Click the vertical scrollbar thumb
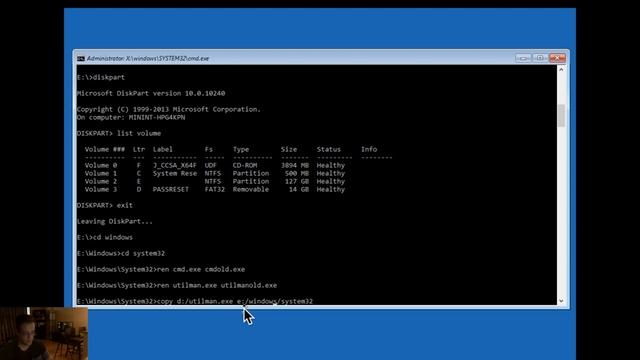 561,116
